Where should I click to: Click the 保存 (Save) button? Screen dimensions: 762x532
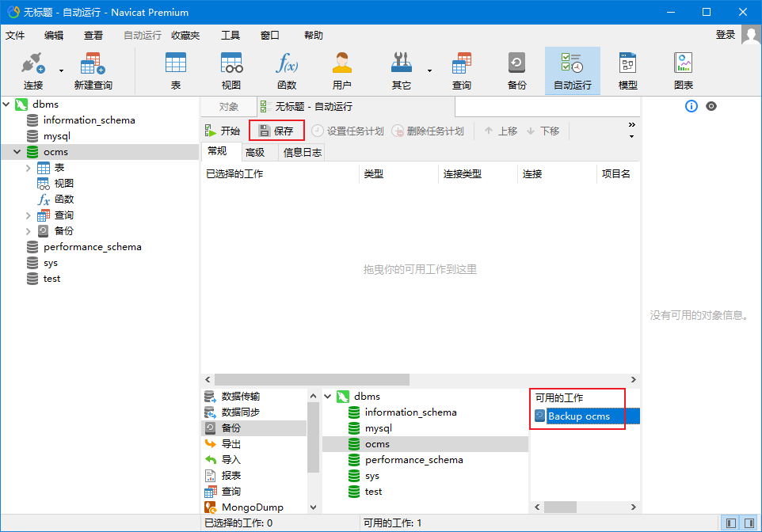(276, 131)
